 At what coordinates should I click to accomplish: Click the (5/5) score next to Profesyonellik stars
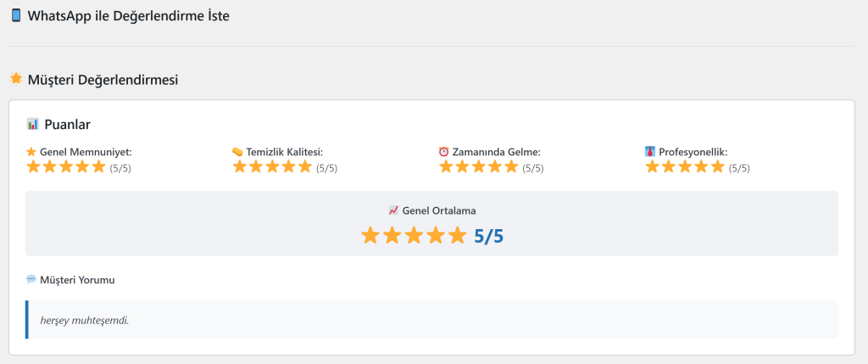point(739,168)
